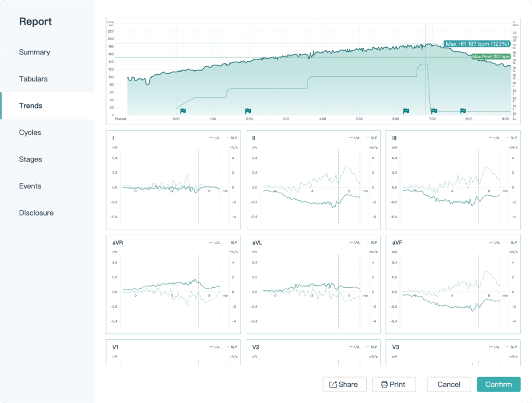Viewport: 532px width, 403px height.
Task: Toggle LVL legend in lead II chart
Action: coord(355,138)
